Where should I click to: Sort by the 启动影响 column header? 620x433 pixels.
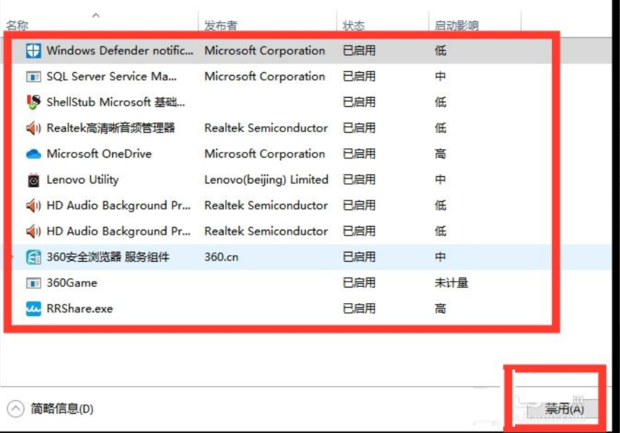pyautogui.click(x=457, y=25)
